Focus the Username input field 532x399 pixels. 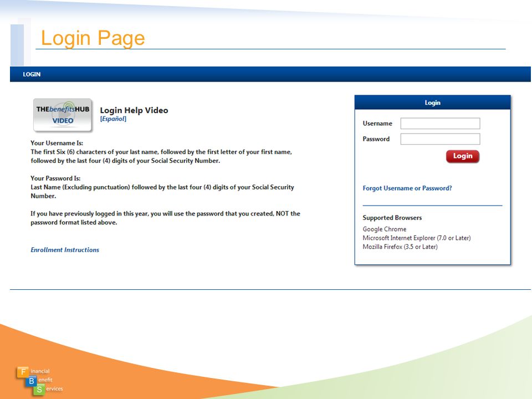(x=440, y=124)
